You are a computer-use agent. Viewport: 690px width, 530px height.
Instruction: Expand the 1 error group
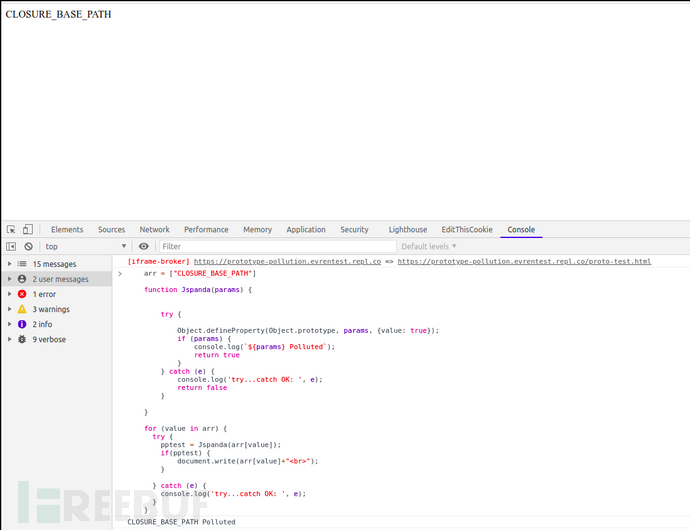coord(10,294)
